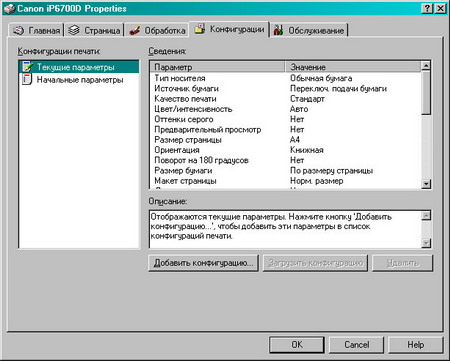450x361 pixels.
Task: Click the icon beside Начальные параметры
Action: 27,79
